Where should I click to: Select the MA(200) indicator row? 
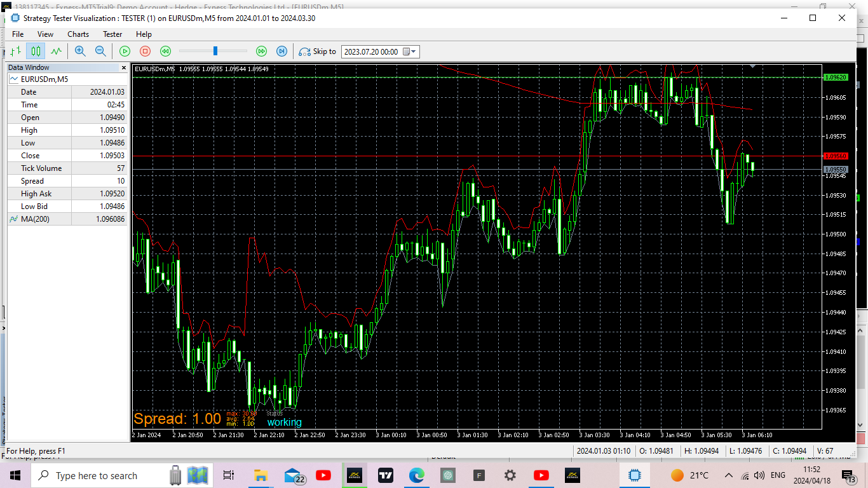(67, 219)
